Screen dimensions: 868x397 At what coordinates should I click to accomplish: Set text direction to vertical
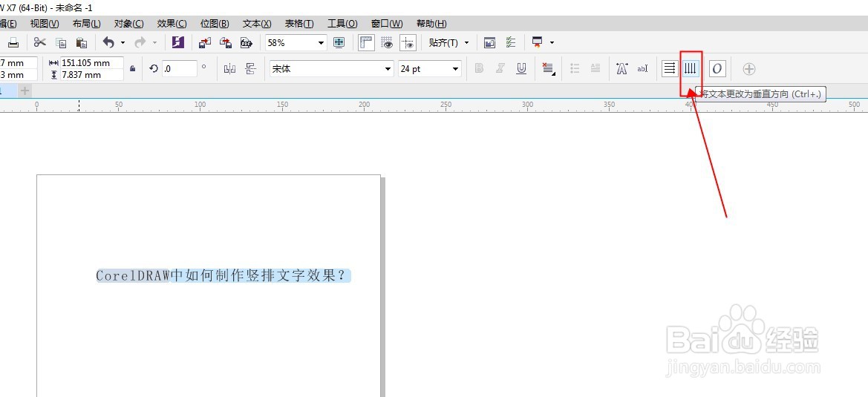click(691, 68)
